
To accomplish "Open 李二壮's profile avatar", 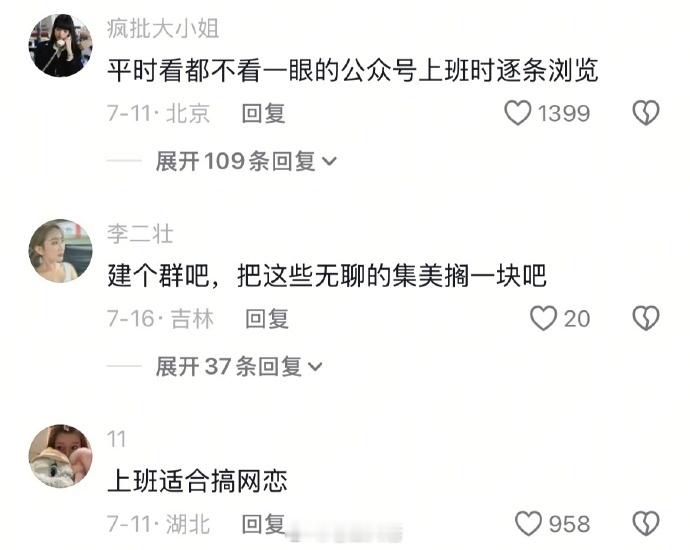I will 60,250.
